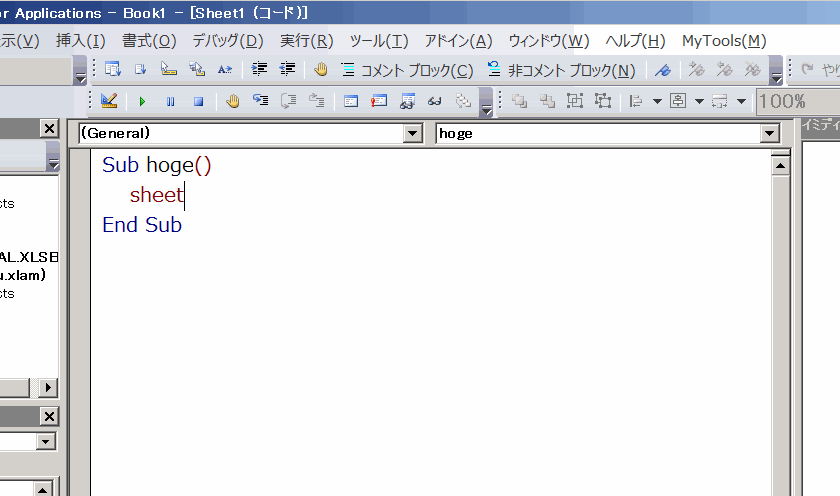Viewport: 840px width, 496px height.
Task: Toggle breakpoint via hand icon in Debug toolbar
Action: tap(232, 101)
